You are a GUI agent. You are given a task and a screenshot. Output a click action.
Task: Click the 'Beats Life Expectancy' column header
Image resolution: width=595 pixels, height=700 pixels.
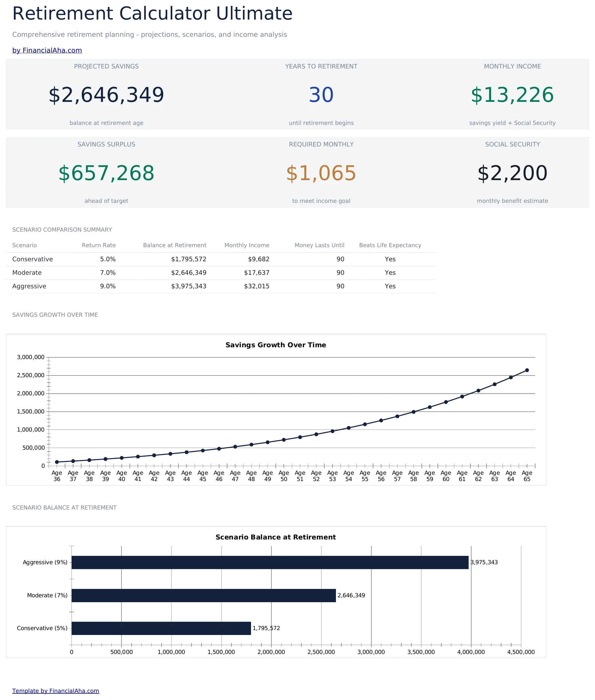390,245
